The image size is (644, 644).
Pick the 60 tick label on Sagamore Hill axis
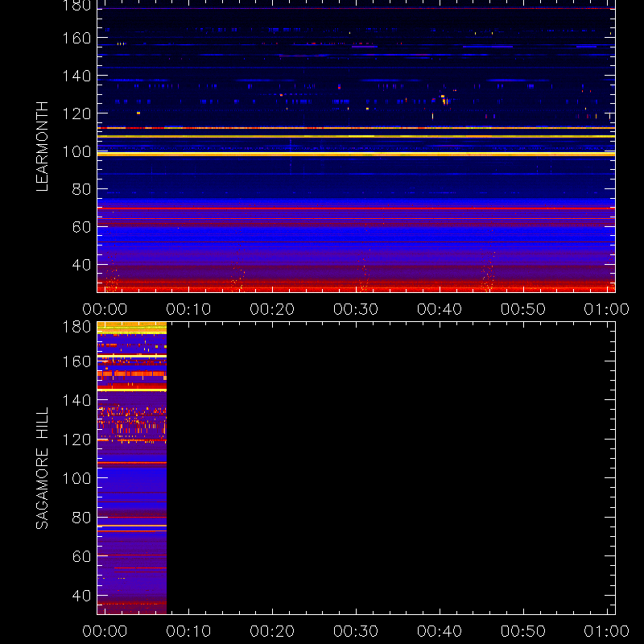[x=81, y=556]
